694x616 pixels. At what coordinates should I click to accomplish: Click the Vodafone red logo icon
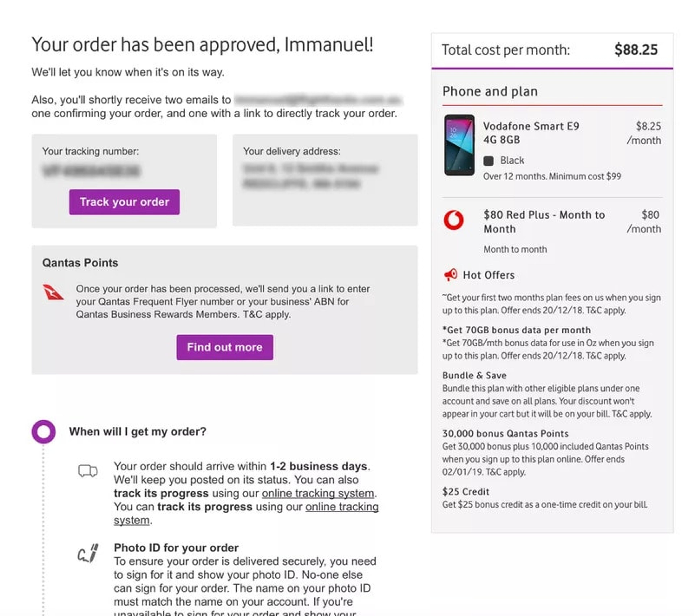coord(454,220)
